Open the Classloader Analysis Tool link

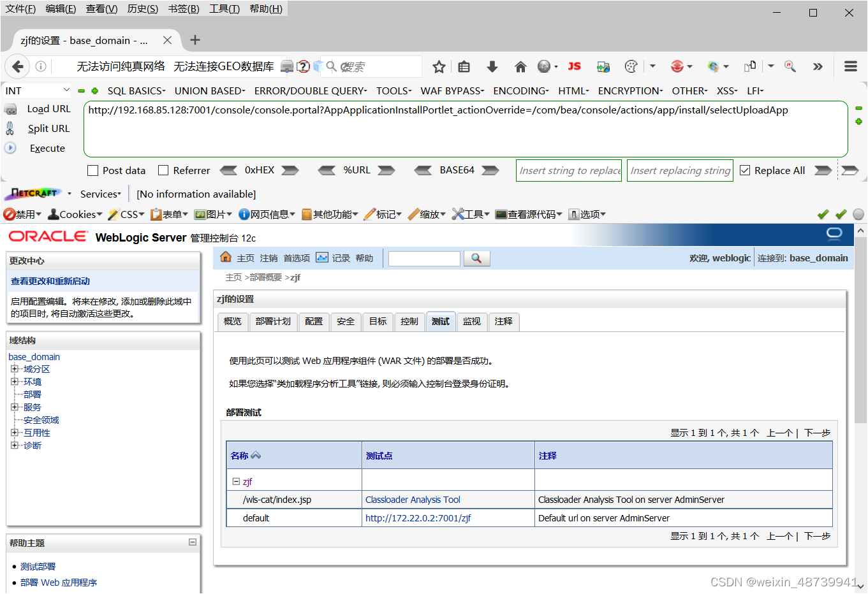412,499
